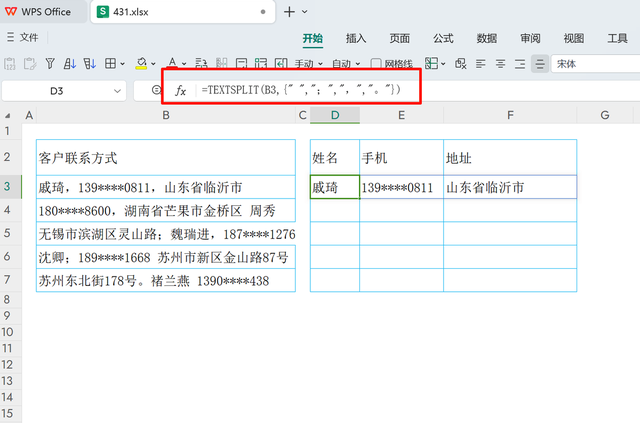
Task: Click the hamburger menu icon beside 文件
Action: point(10,37)
